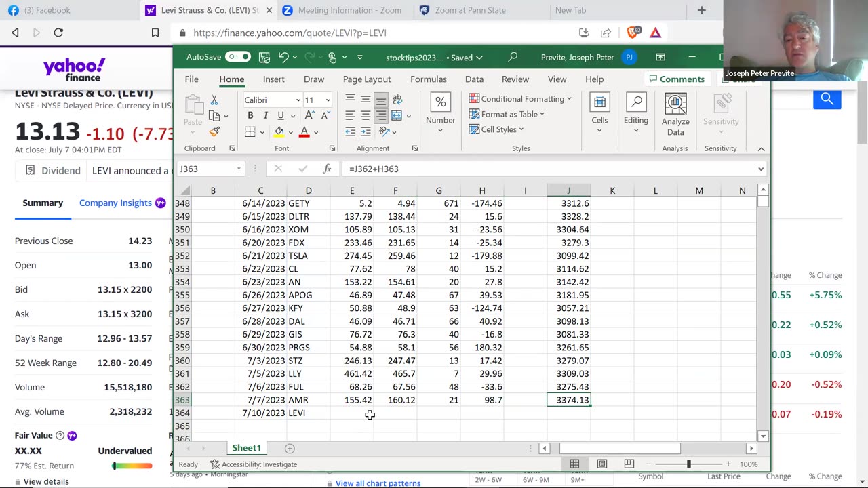Screen dimensions: 868x488
Task: Open Format as Table dropdown
Action: coord(507,114)
